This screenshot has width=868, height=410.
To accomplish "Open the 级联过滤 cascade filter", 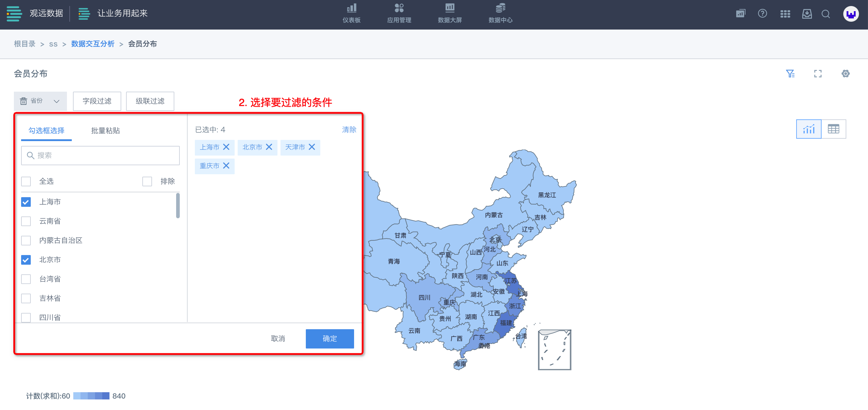I will (150, 101).
